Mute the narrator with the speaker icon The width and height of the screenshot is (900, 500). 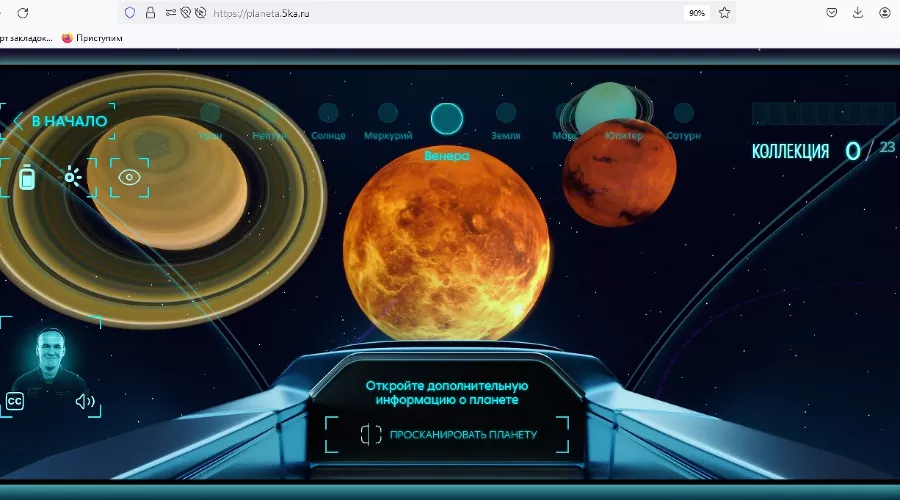click(x=85, y=401)
